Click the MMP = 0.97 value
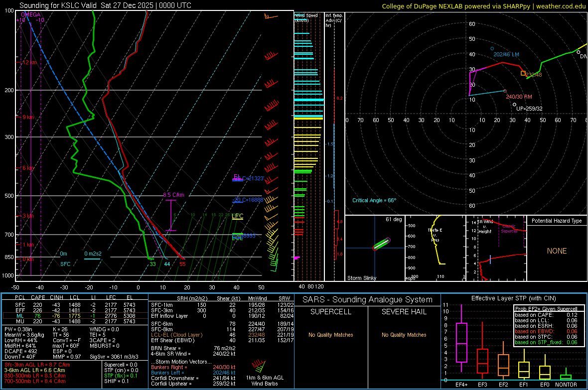This screenshot has height=390, width=588. 67,357
